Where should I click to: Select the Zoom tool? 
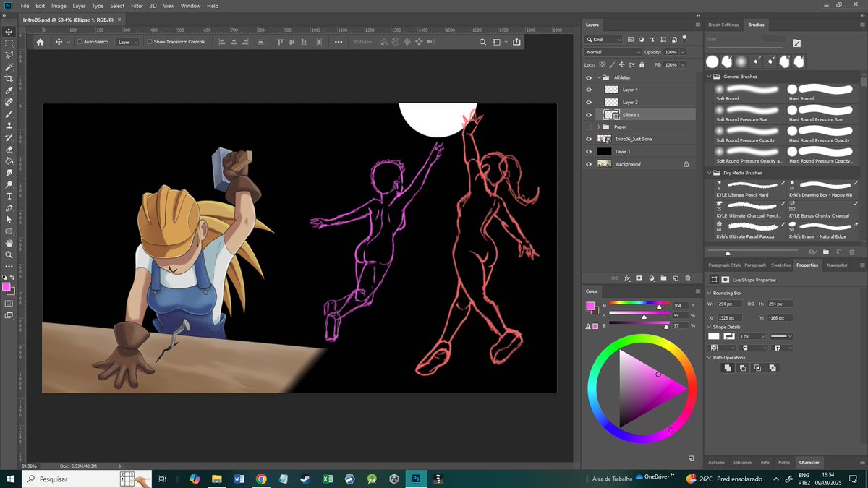click(x=9, y=254)
